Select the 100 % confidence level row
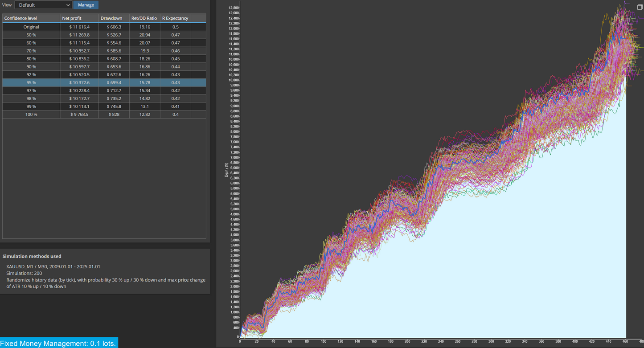The width and height of the screenshot is (644, 348). tap(104, 115)
